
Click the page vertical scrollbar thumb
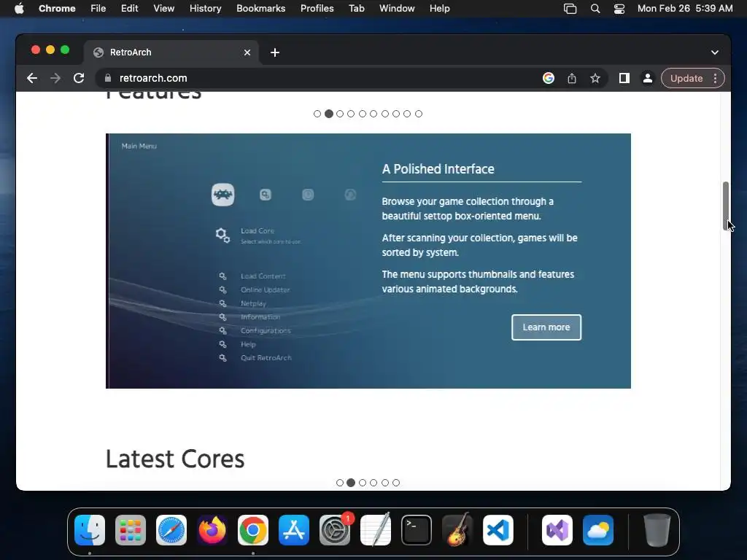pos(726,206)
